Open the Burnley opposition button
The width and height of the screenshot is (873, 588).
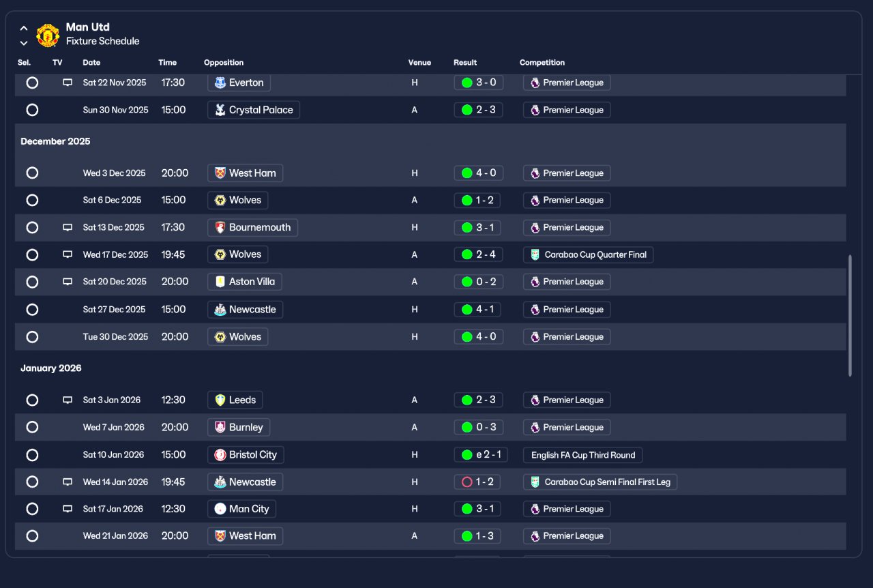tap(239, 428)
